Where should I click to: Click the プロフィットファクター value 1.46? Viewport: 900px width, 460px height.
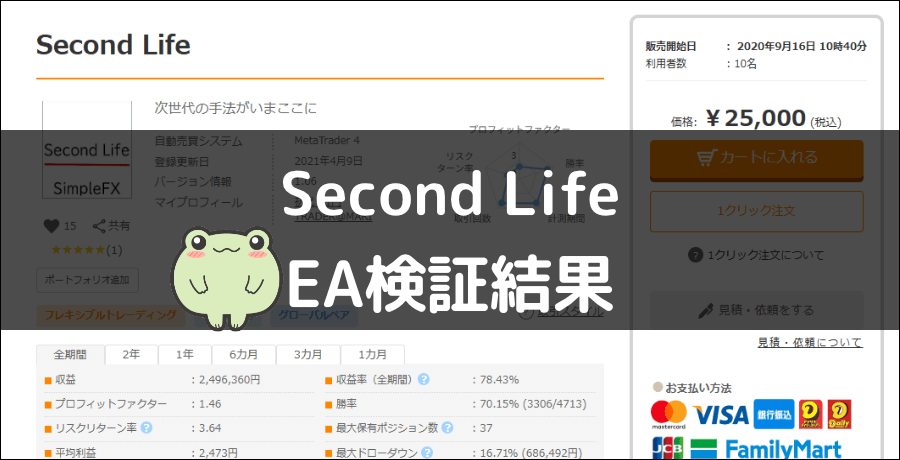(x=210, y=404)
